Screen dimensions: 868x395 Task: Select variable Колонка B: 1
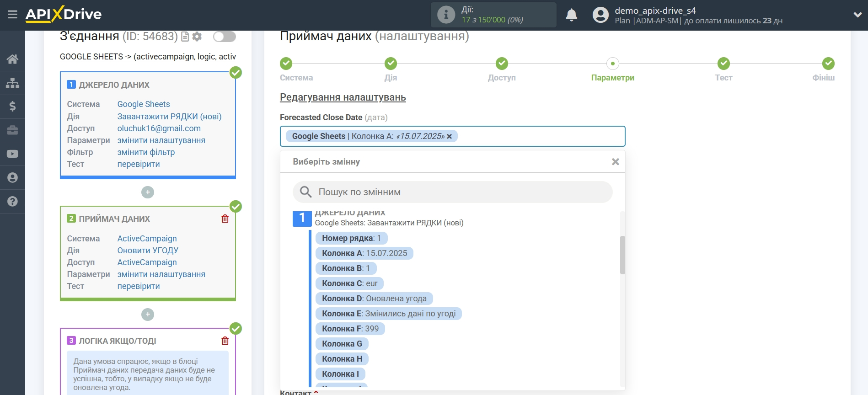[346, 268]
